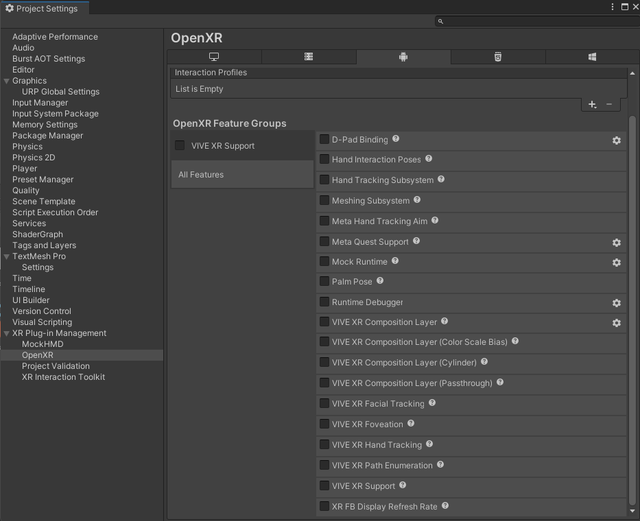
Task: Switch to the Dedicated Server platform tab
Action: tap(309, 57)
